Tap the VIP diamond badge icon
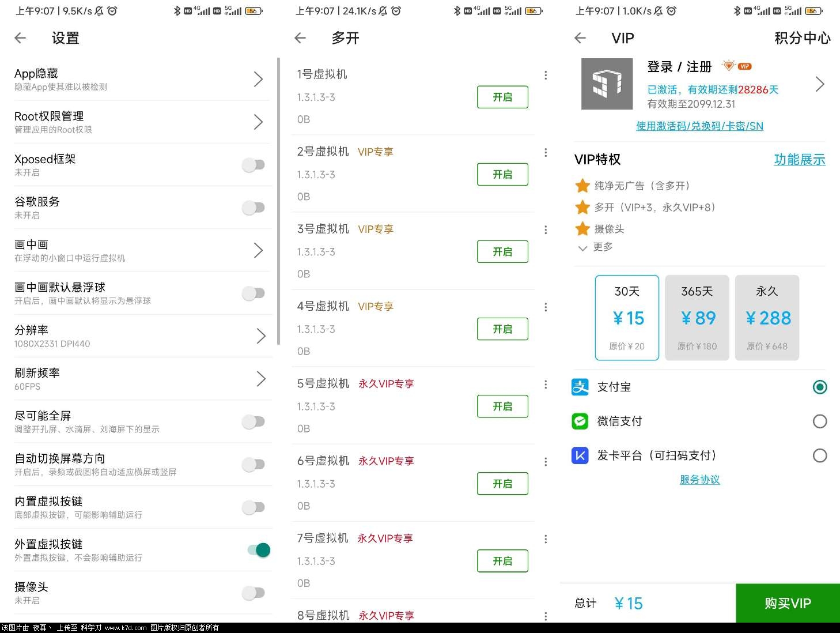This screenshot has height=633, width=840. tap(729, 66)
